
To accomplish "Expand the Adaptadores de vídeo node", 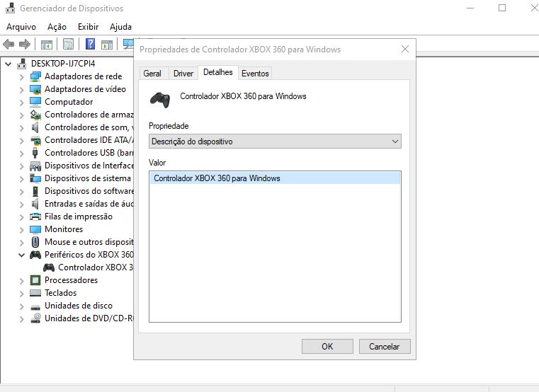I will 22,89.
